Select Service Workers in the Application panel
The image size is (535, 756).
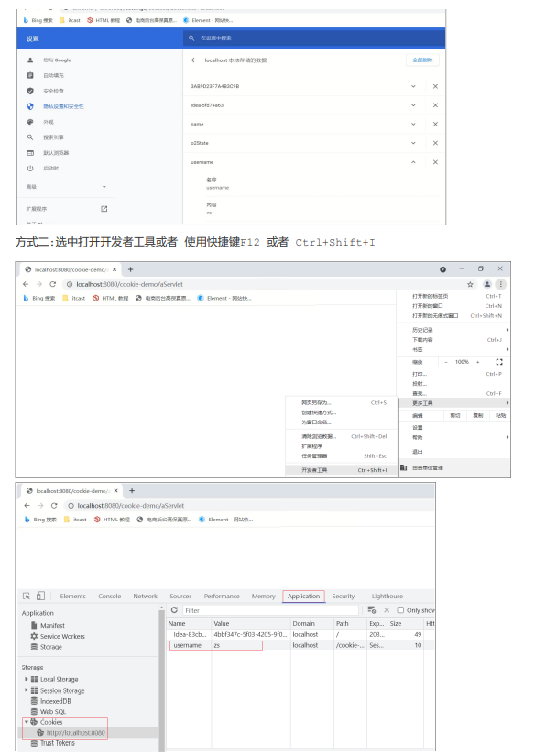(x=62, y=637)
